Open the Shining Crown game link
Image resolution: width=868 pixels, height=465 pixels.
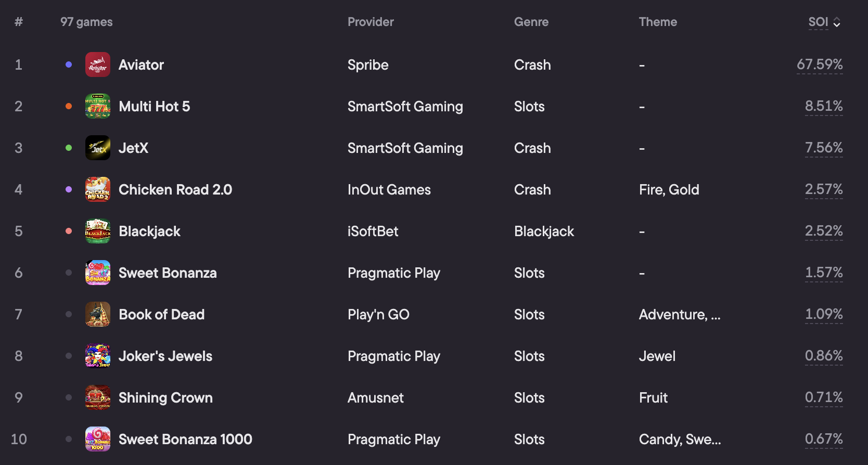[x=165, y=398]
